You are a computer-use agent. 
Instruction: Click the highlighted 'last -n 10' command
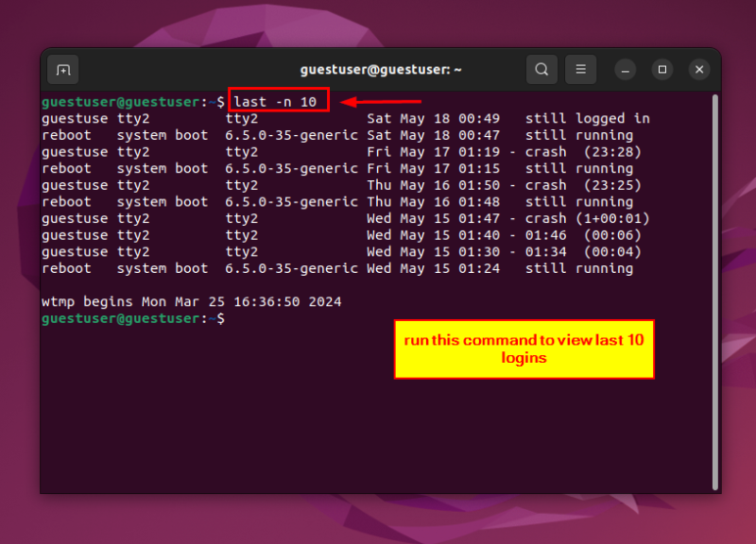tap(278, 99)
